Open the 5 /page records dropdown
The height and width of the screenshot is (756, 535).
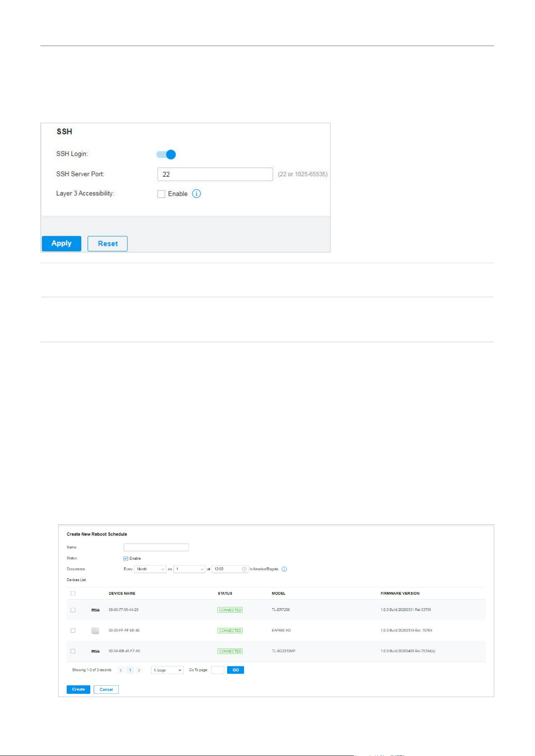click(x=167, y=670)
